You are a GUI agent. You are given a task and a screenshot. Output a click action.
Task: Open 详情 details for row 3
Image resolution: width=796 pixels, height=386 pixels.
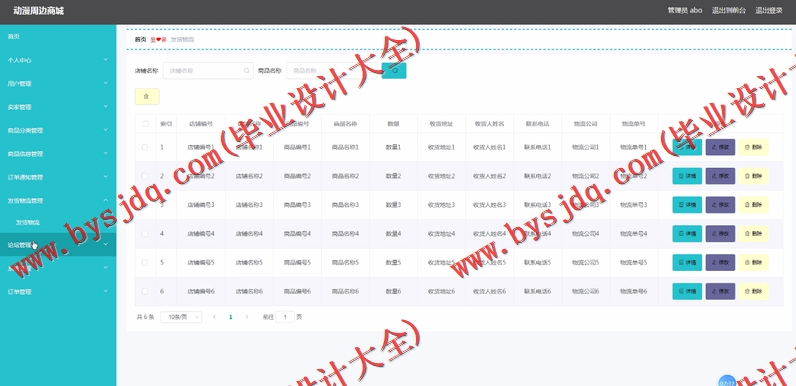[687, 205]
